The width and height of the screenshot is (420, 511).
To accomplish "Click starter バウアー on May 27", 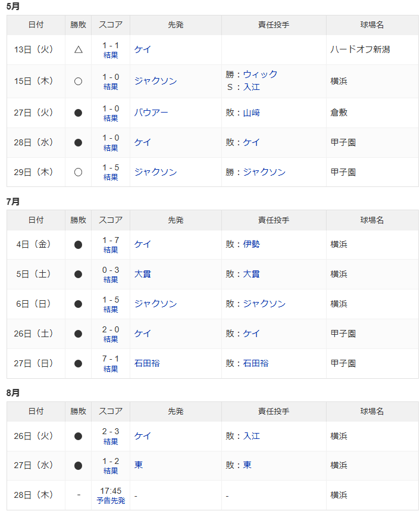I will [151, 113].
